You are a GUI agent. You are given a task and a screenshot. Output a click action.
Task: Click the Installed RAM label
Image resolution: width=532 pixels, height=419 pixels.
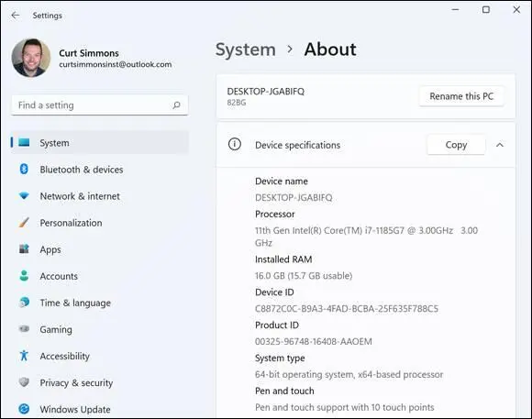(283, 259)
